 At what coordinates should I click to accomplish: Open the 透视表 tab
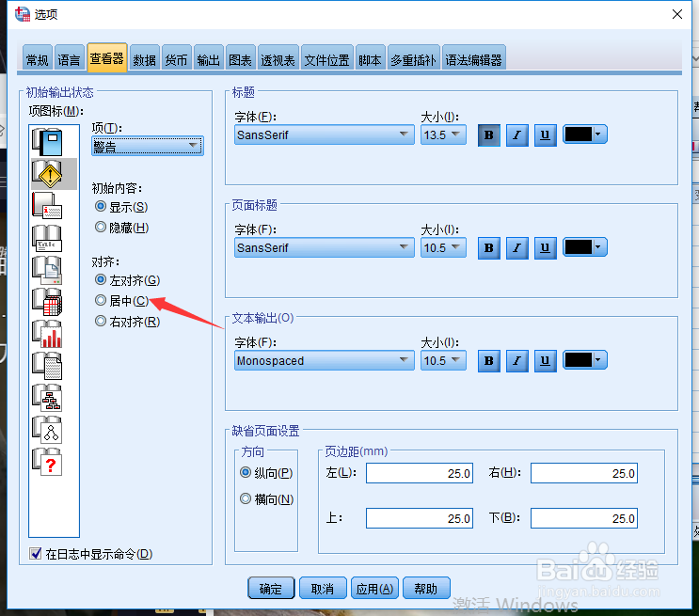(278, 59)
